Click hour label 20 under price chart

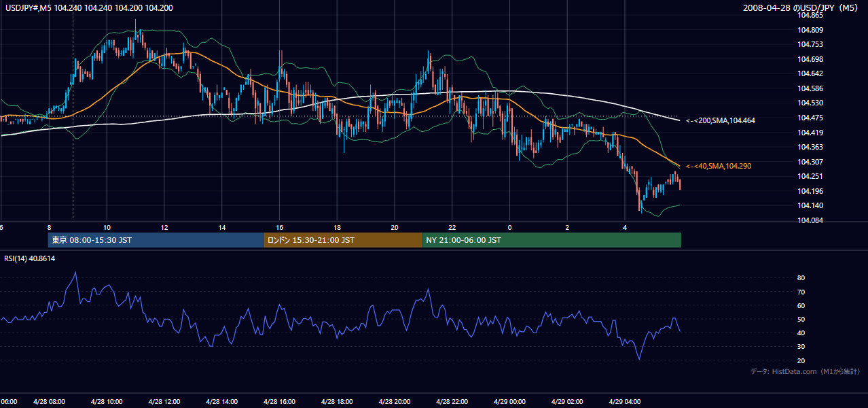coord(395,226)
